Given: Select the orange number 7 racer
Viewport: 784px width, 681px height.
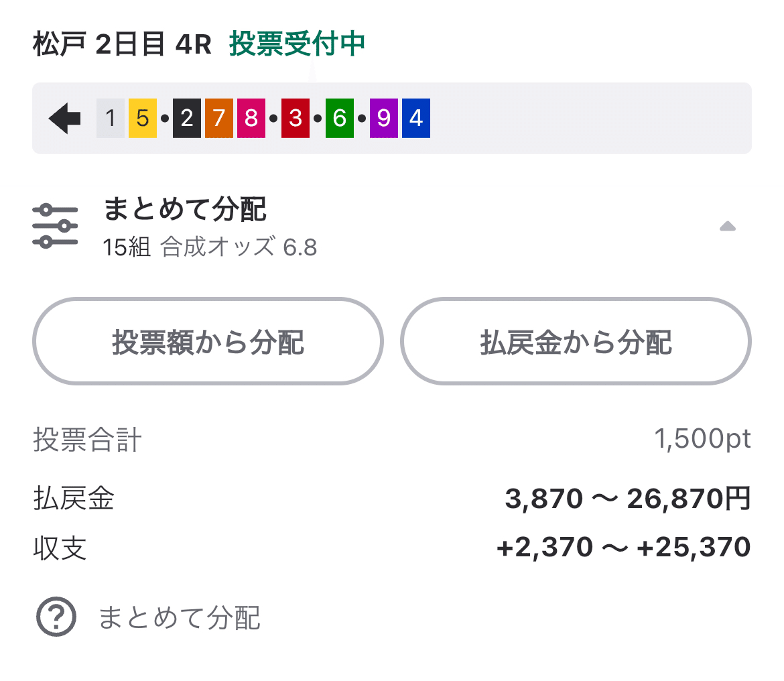Looking at the screenshot, I should pyautogui.click(x=218, y=118).
